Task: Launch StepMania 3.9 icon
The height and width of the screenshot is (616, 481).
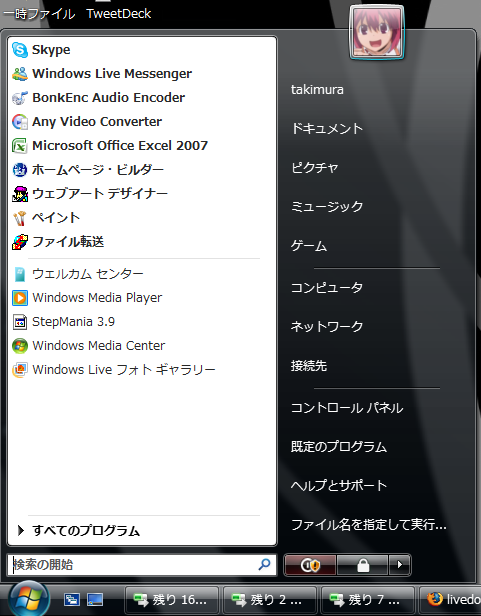Action: 20,322
